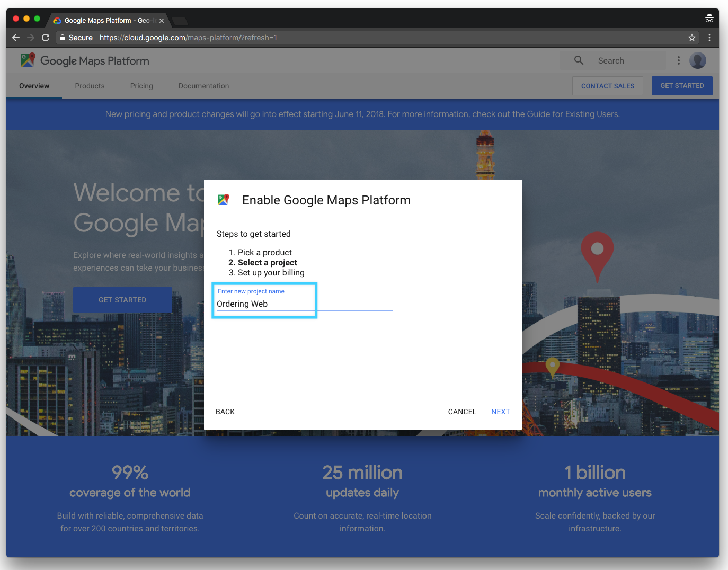Click the secure padlock icon
Image resolution: width=728 pixels, height=570 pixels.
pyautogui.click(x=63, y=38)
